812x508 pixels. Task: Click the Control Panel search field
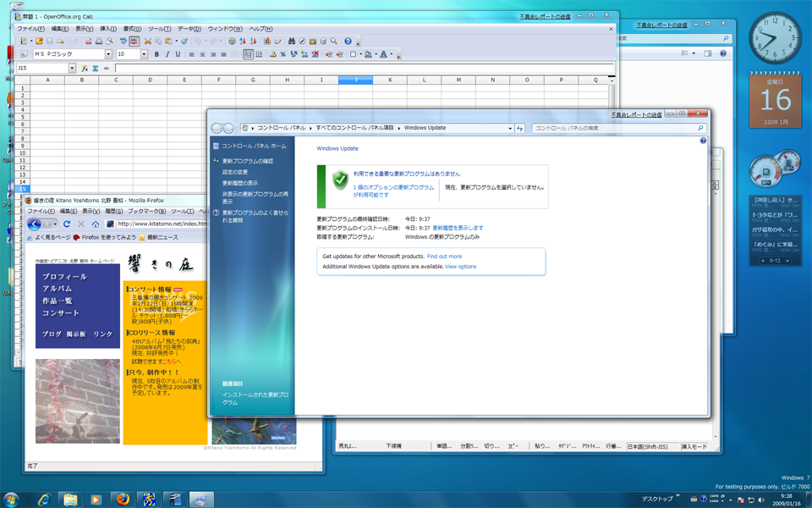(x=618, y=128)
